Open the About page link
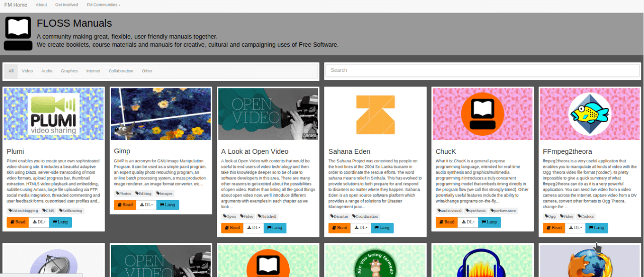 [x=41, y=5]
